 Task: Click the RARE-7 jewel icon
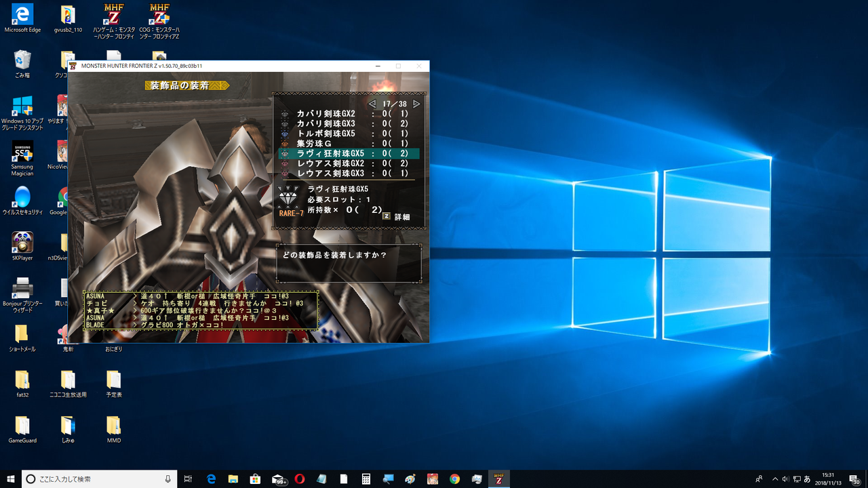coord(288,196)
